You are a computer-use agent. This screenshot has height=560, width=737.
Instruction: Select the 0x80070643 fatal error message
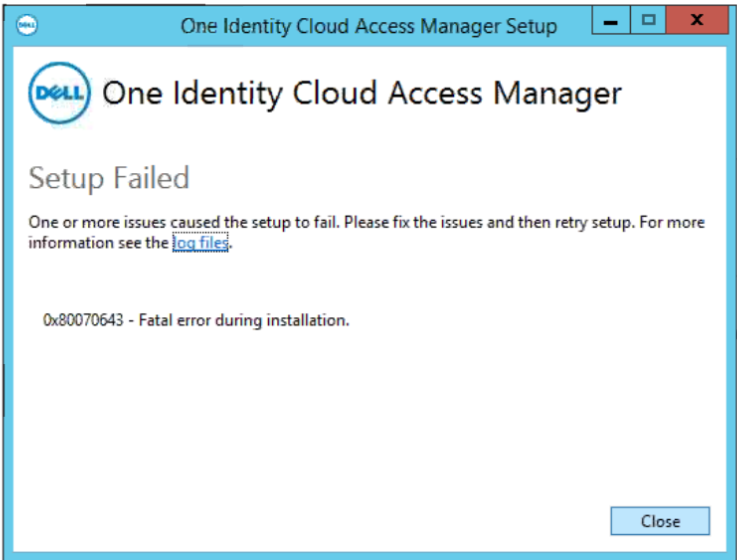click(x=196, y=320)
